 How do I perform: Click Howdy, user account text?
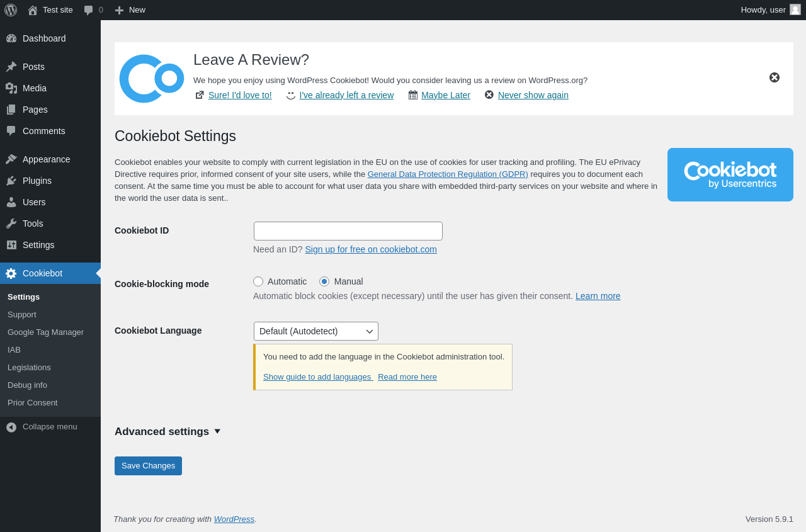point(763,10)
